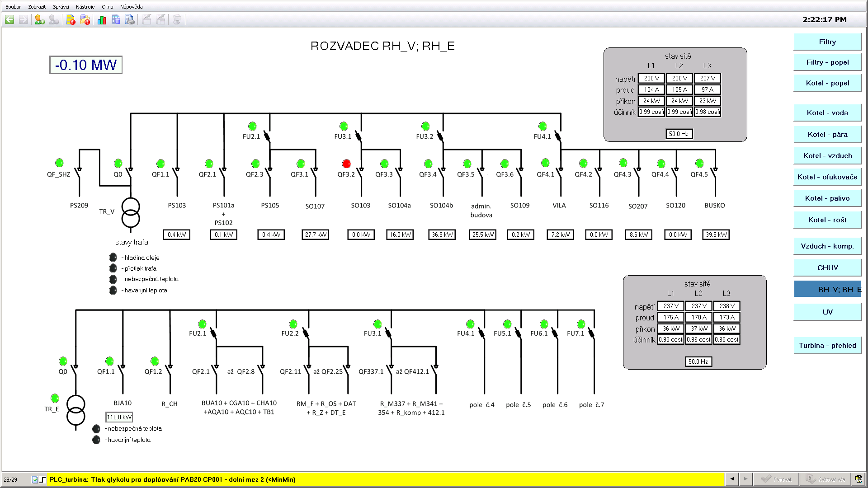Go to Kotel - palivo screen

tap(827, 198)
